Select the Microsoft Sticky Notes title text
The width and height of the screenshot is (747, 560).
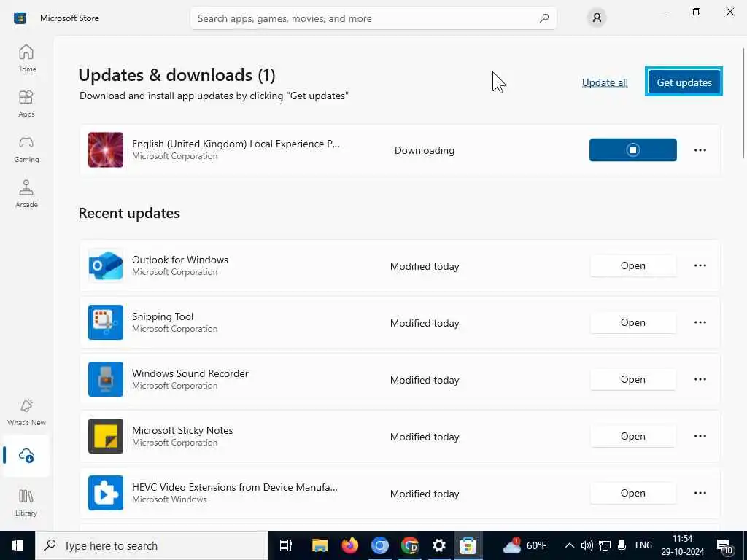click(182, 430)
